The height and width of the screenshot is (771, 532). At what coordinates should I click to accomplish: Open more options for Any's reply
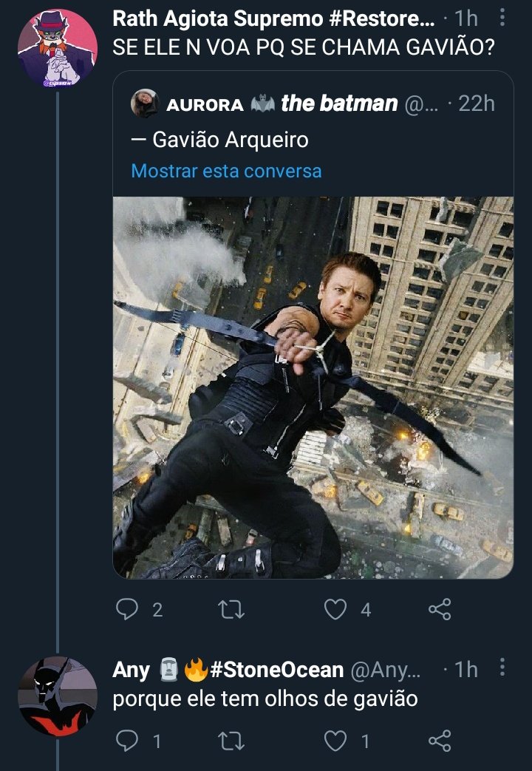(x=502, y=668)
